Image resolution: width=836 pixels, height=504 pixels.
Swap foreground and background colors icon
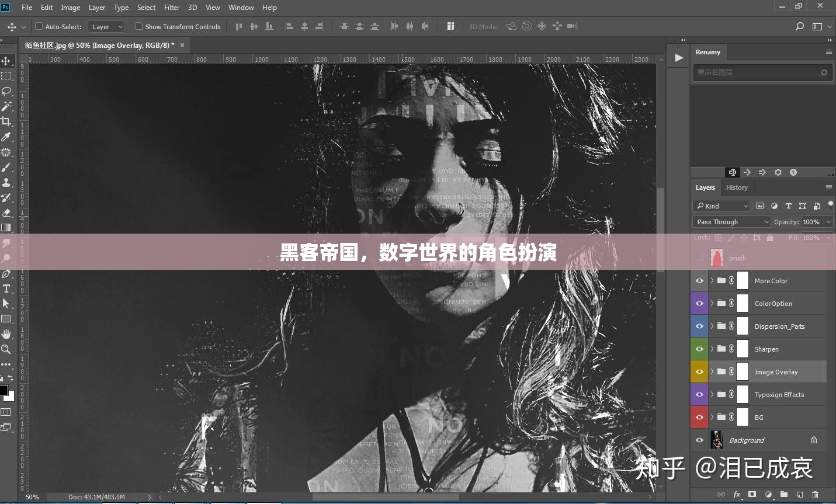[x=11, y=378]
